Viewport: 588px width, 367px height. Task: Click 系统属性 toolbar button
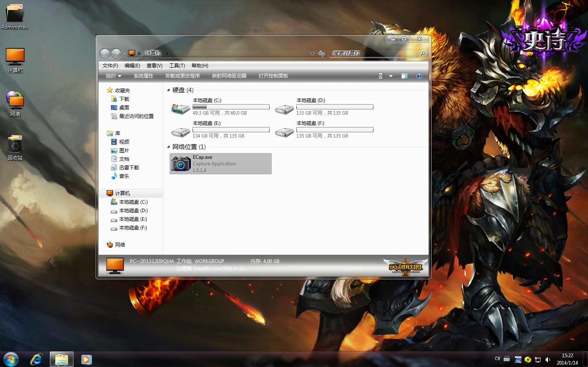coord(143,76)
